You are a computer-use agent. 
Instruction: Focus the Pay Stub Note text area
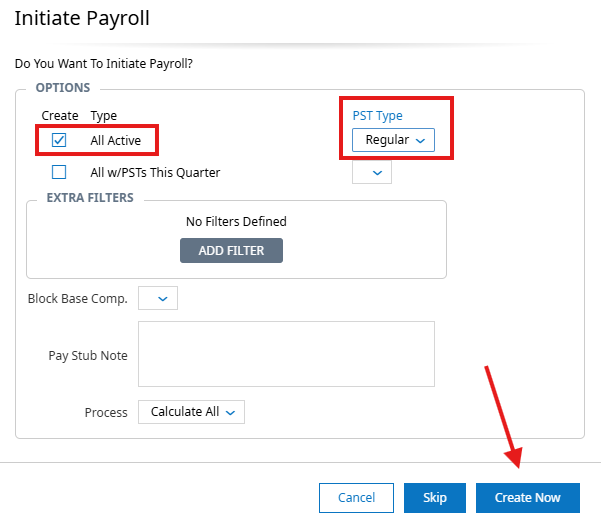click(x=286, y=354)
